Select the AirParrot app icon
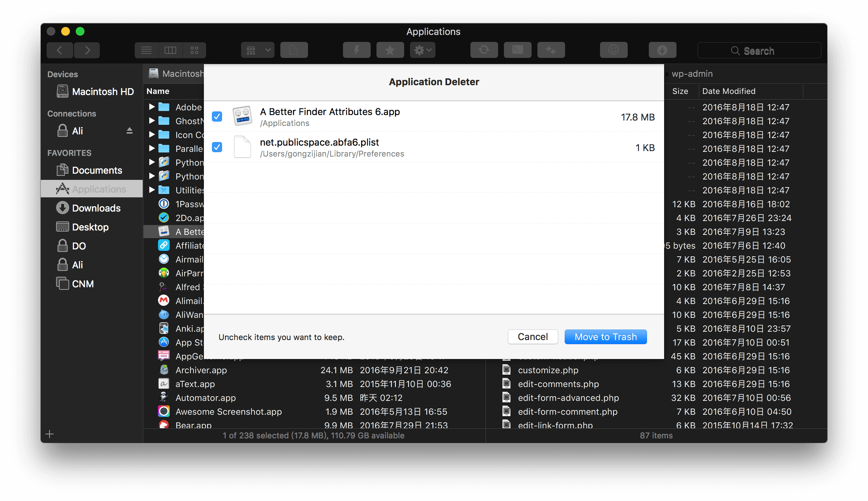The image size is (868, 501). 164,273
